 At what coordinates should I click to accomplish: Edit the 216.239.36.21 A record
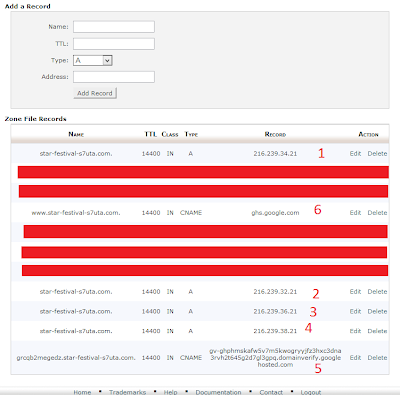click(355, 311)
